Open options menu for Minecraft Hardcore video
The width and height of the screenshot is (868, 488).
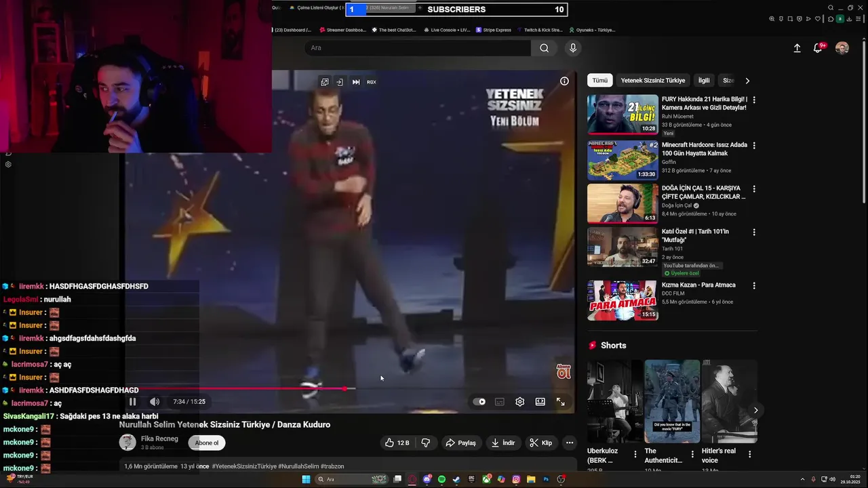[x=754, y=146]
